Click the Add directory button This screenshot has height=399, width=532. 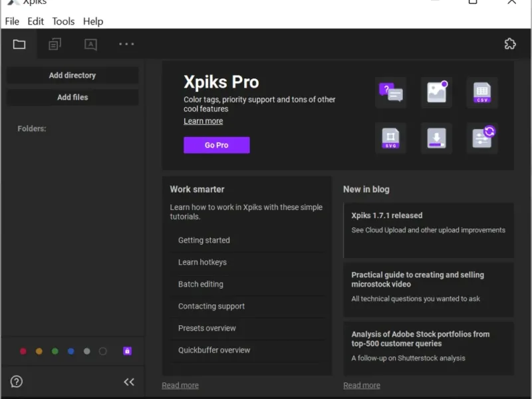[72, 75]
